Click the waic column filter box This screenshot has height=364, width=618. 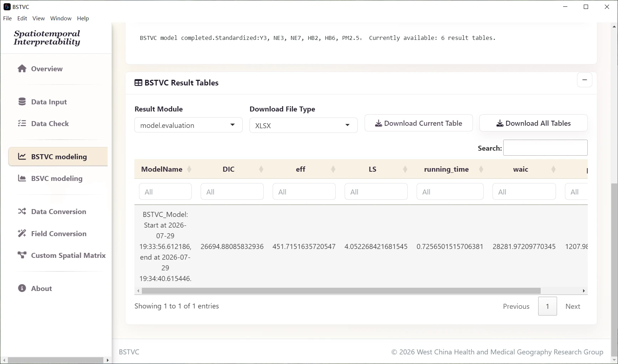pos(524,192)
